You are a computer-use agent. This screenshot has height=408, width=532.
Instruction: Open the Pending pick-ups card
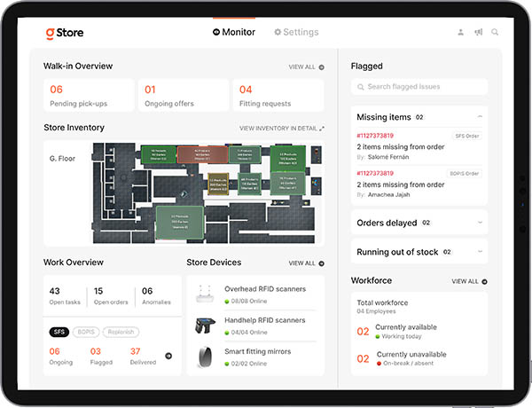click(89, 96)
